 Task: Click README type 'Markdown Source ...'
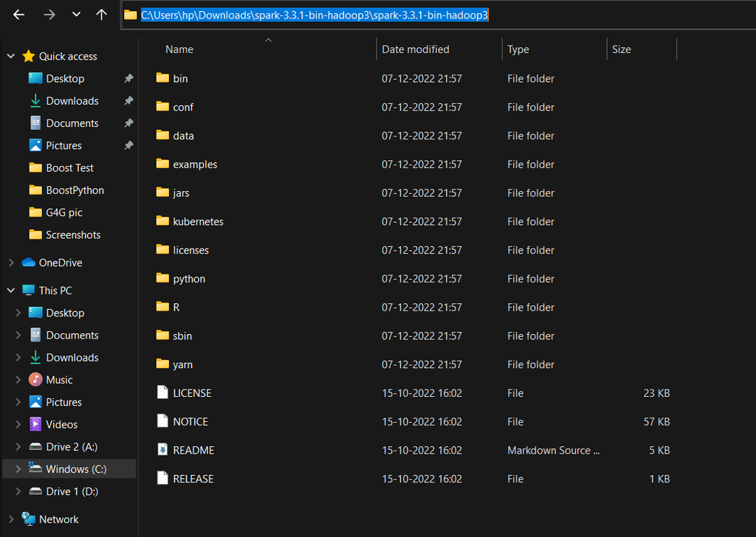click(554, 450)
